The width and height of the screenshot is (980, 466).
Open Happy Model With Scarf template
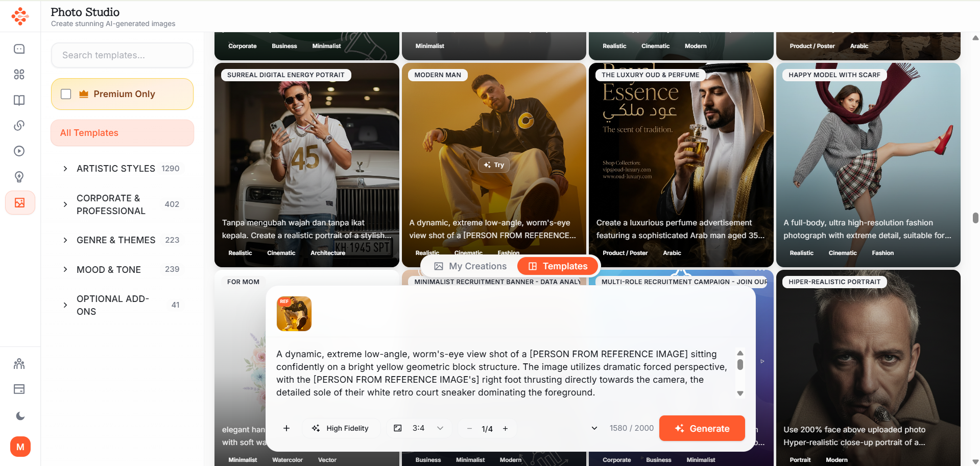(868, 165)
